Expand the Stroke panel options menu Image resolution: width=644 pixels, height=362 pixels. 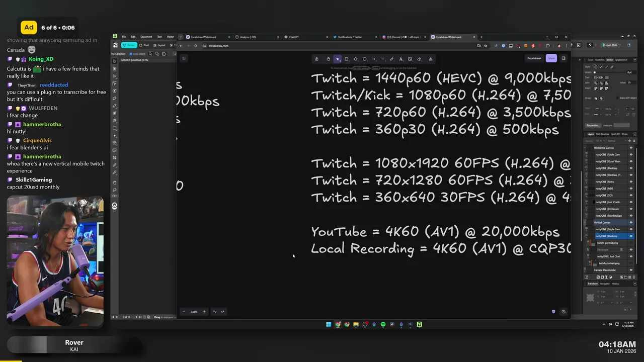tap(635, 60)
